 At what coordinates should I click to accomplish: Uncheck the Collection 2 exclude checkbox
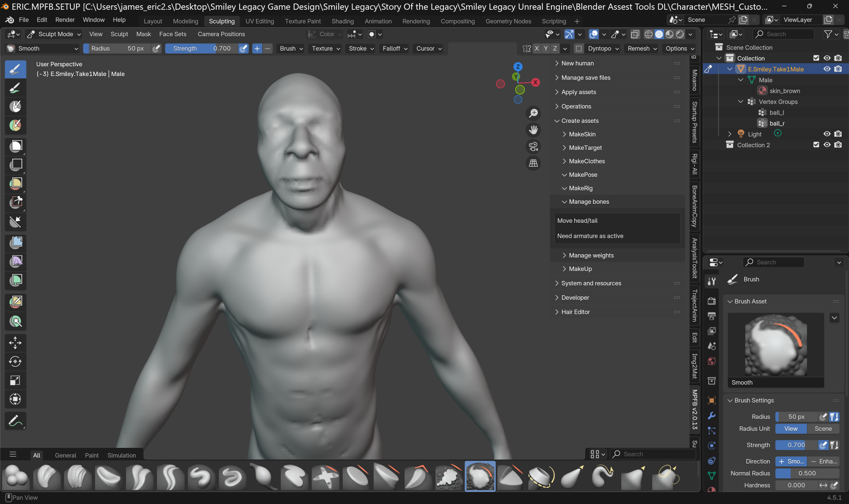coord(816,145)
